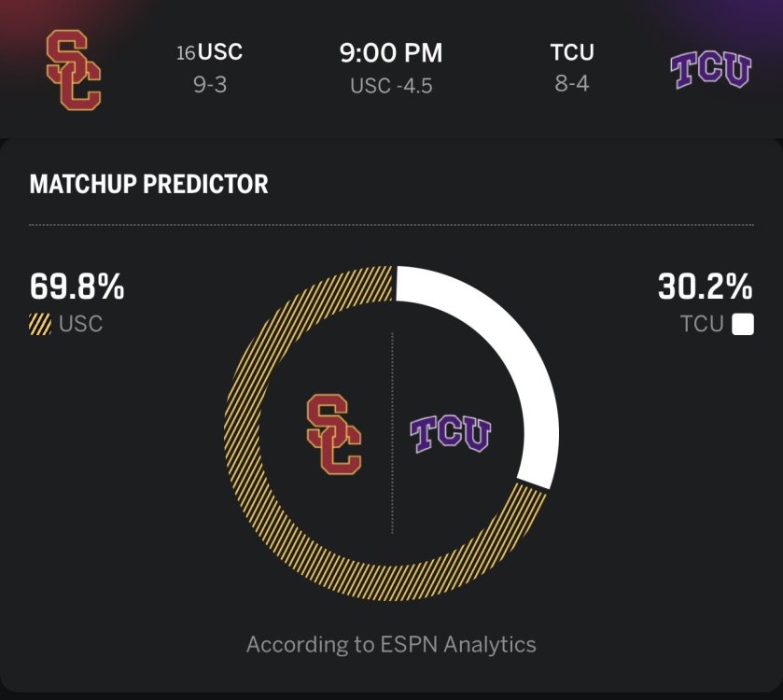Click the USC ranking number 16
The image size is (783, 700).
pyautogui.click(x=186, y=53)
